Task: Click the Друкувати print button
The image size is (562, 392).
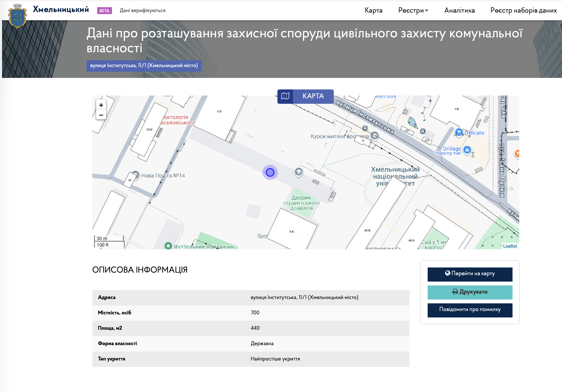Action: [x=470, y=292]
